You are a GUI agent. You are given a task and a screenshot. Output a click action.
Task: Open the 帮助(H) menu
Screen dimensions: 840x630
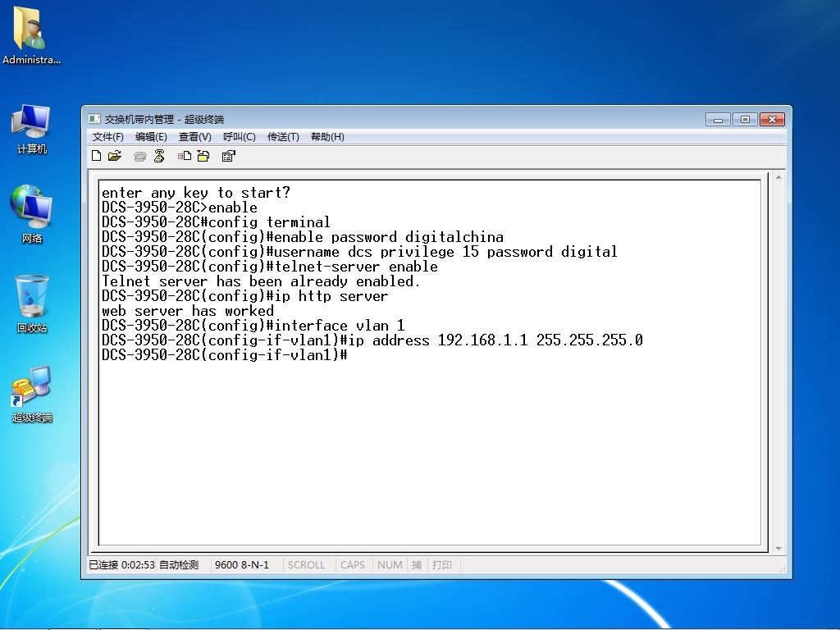[x=327, y=137]
